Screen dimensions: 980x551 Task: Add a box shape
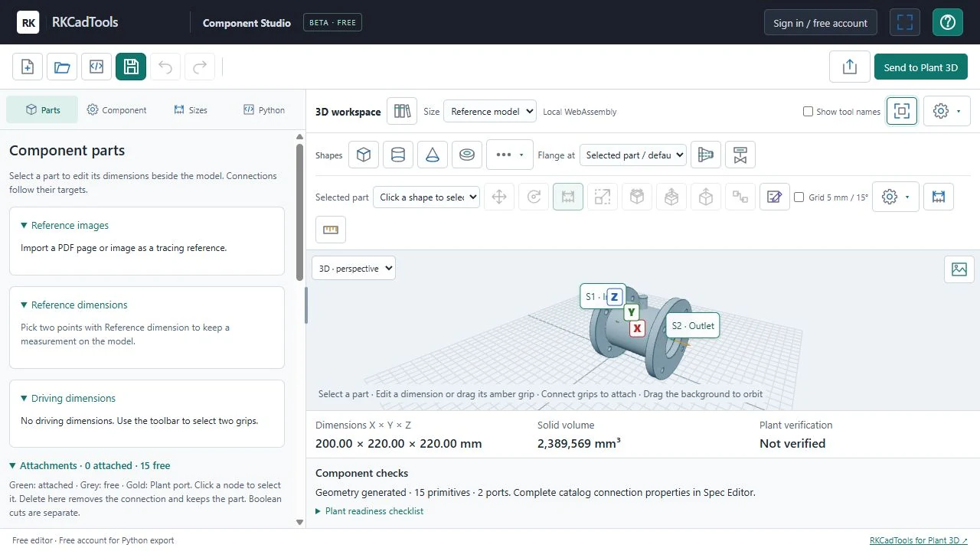coord(364,155)
